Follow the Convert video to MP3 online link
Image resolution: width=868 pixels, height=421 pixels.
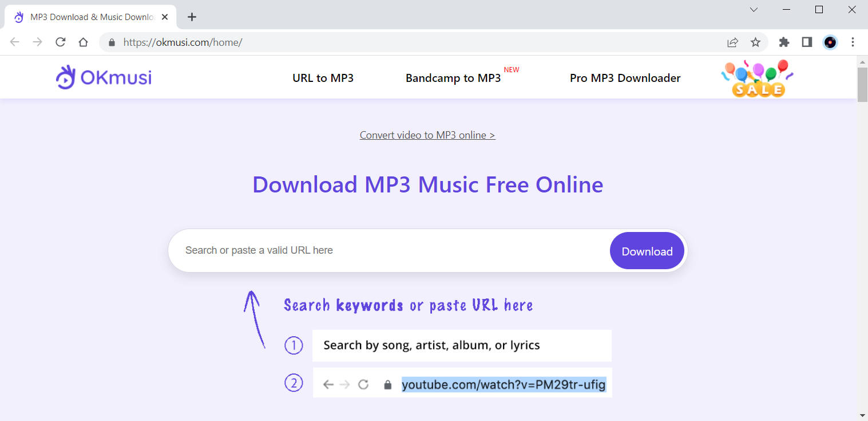coord(427,135)
